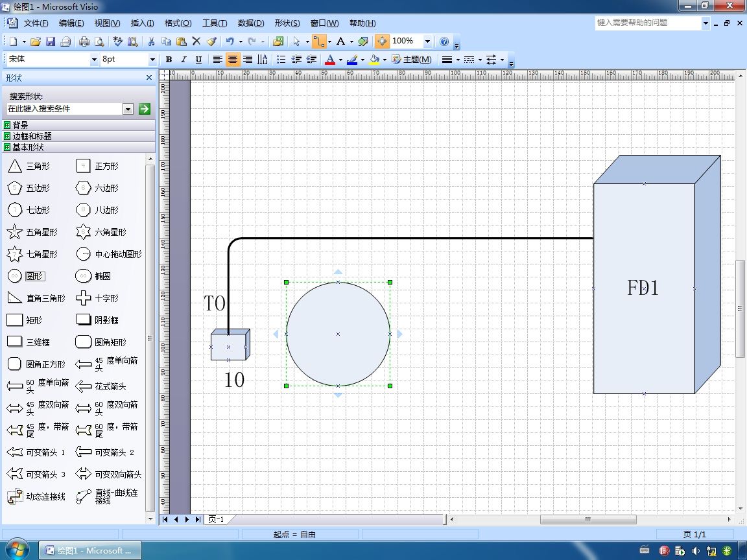Open the Shapes window icon in the toolbar
The image size is (747, 560).
(278, 41)
